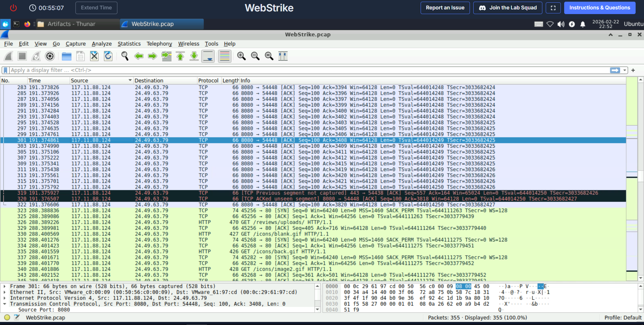Open Firefox from the taskbar
Image resolution: width=644 pixels, height=325 pixels.
(27, 24)
